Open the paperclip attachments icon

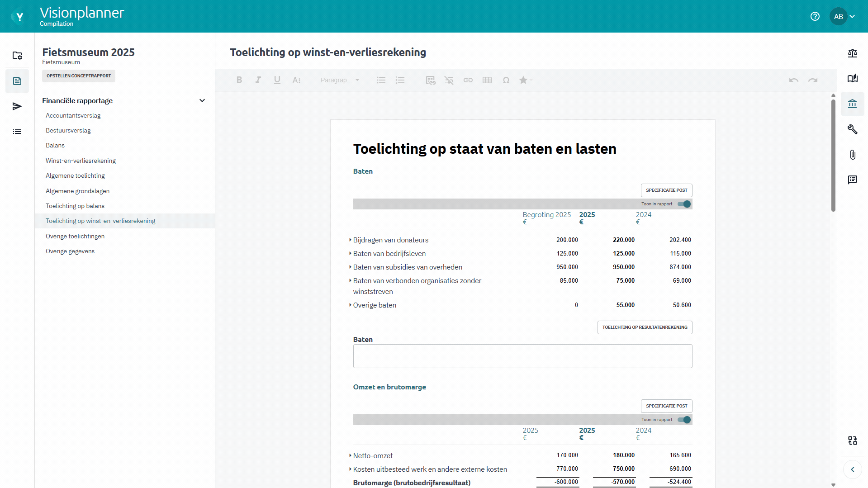[x=853, y=155]
